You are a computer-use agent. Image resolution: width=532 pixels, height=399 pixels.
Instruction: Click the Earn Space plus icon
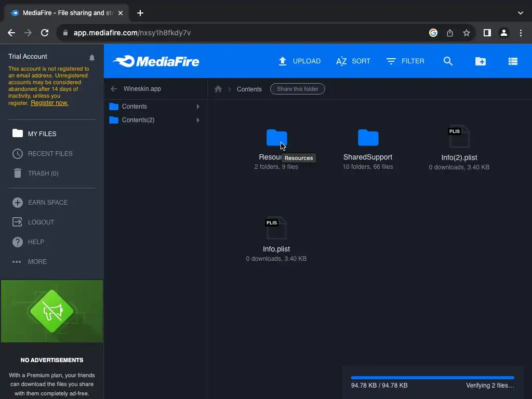point(18,203)
